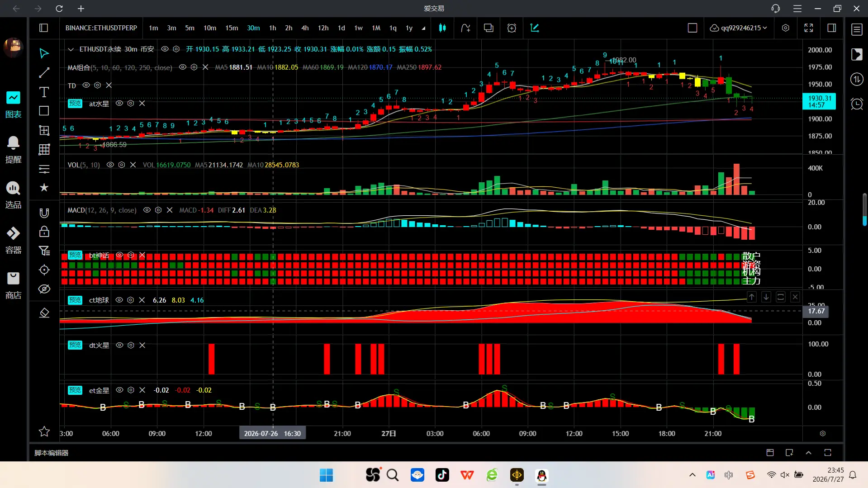
Task: Click the eraser tool icon
Action: [44, 313]
